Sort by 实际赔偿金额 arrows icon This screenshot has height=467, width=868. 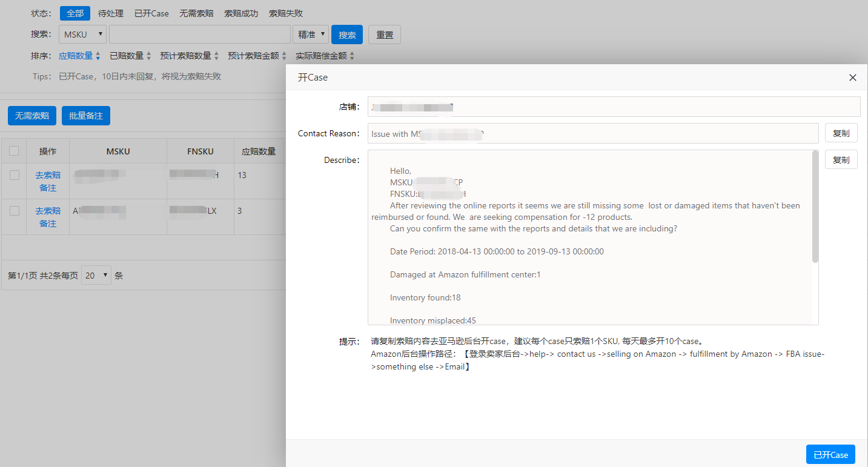(352, 56)
